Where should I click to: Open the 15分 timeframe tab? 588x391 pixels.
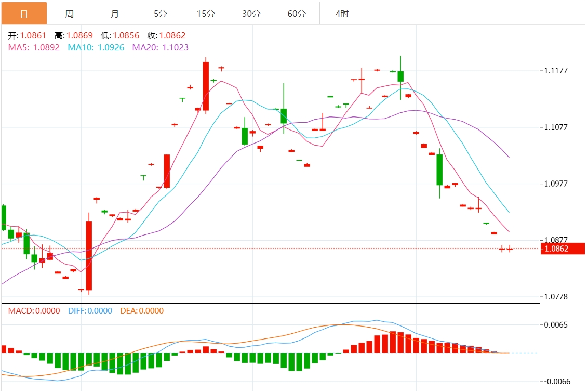point(206,14)
